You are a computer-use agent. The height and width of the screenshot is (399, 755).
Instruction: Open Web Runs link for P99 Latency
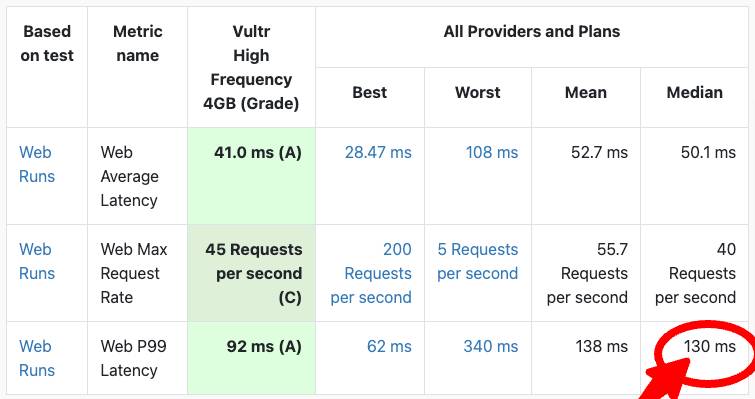tap(37, 358)
